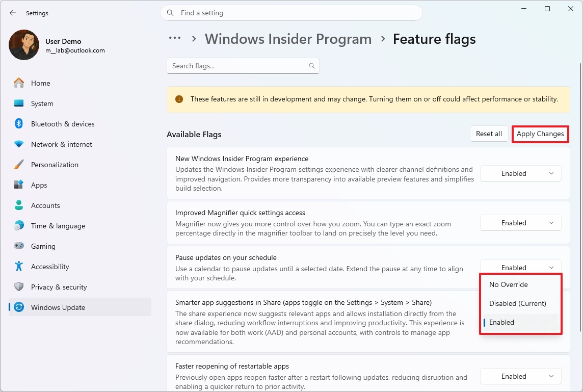Click the Apply Changes button
The image size is (583, 392).
click(x=540, y=134)
